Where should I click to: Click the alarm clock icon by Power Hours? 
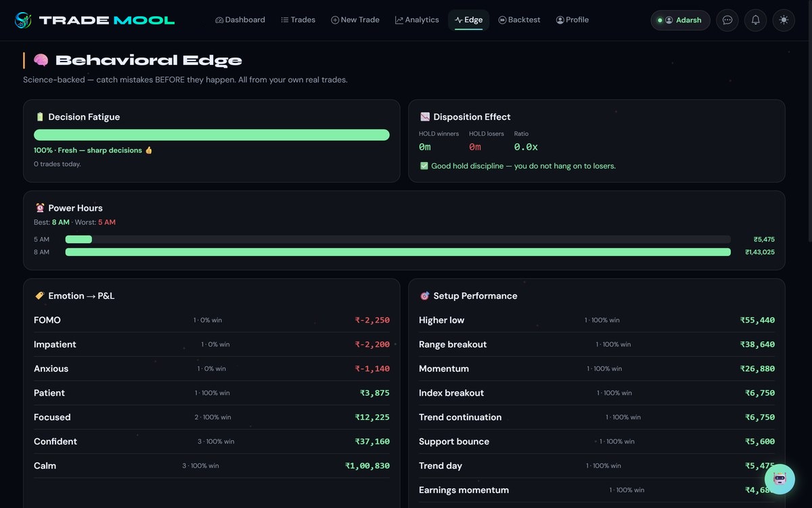(39, 208)
